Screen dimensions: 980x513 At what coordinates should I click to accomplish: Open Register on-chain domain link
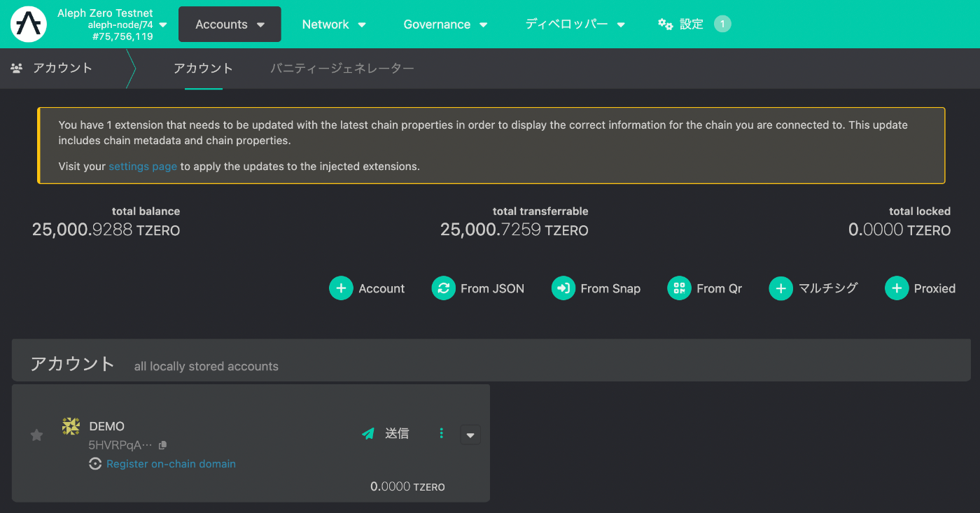[x=171, y=464]
